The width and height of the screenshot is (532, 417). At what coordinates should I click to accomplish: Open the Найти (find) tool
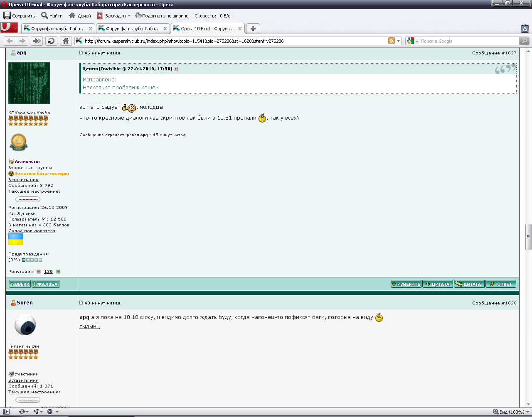click(52, 16)
